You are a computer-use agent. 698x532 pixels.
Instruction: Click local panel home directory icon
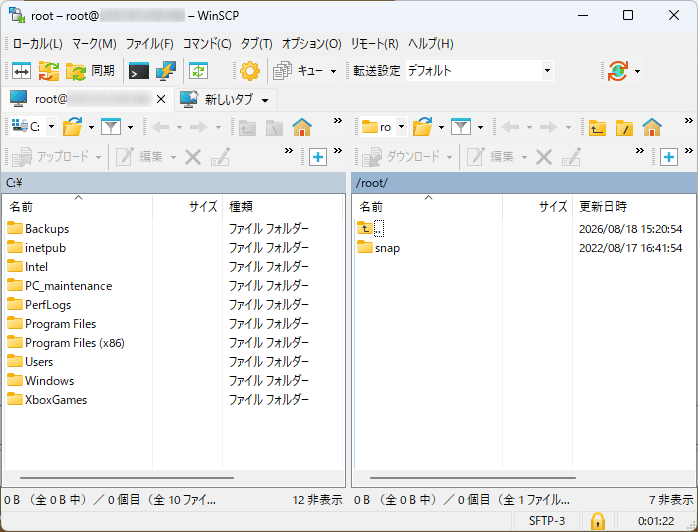pos(302,127)
